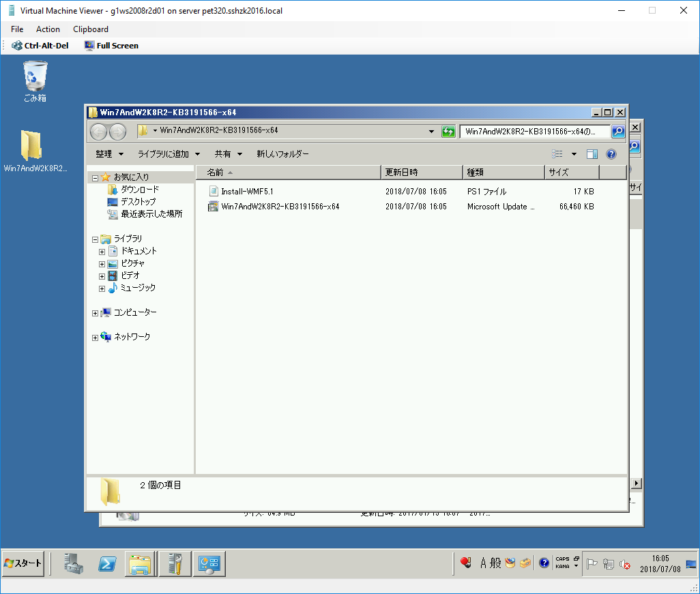
Task: Expand the コンピューター node
Action: (x=95, y=313)
